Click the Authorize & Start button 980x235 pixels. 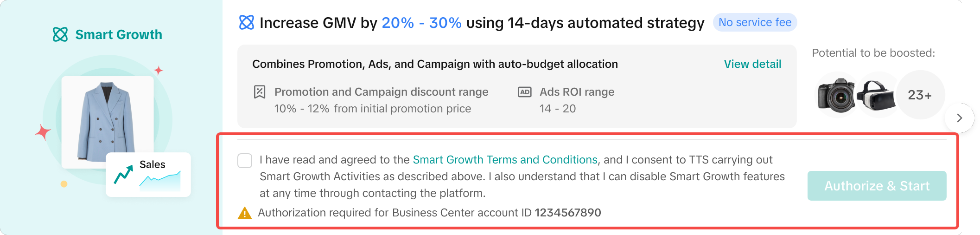pyautogui.click(x=877, y=186)
